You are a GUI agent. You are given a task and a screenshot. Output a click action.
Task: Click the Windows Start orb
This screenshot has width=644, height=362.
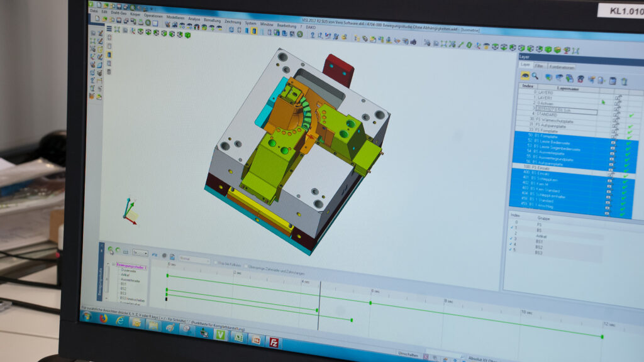[87, 316]
